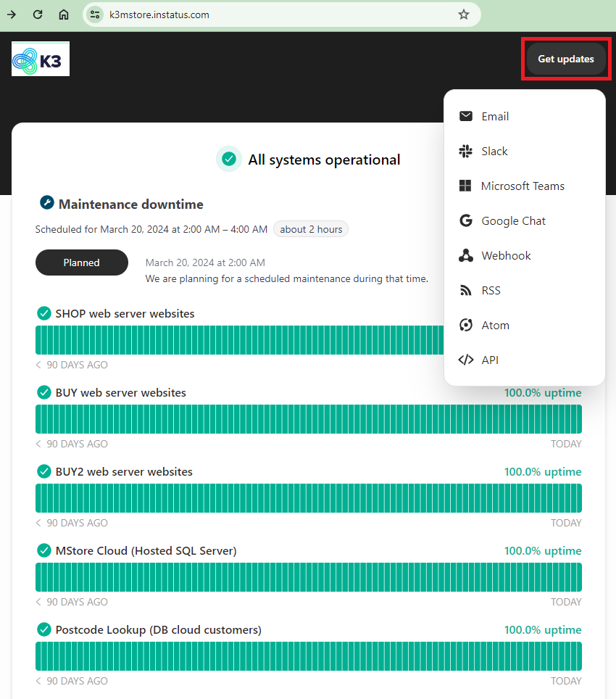616x699 pixels.
Task: Click the Slack logo icon
Action: click(466, 151)
